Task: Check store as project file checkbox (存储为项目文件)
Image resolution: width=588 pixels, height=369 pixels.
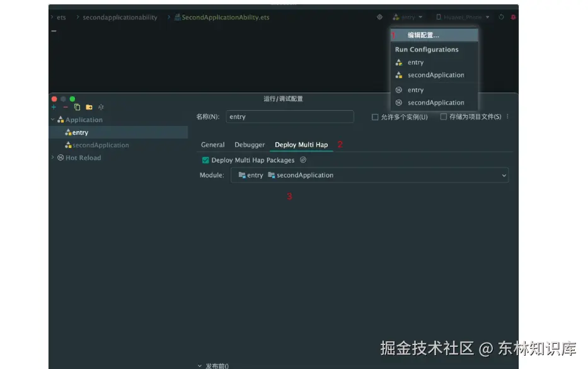Action: (443, 117)
